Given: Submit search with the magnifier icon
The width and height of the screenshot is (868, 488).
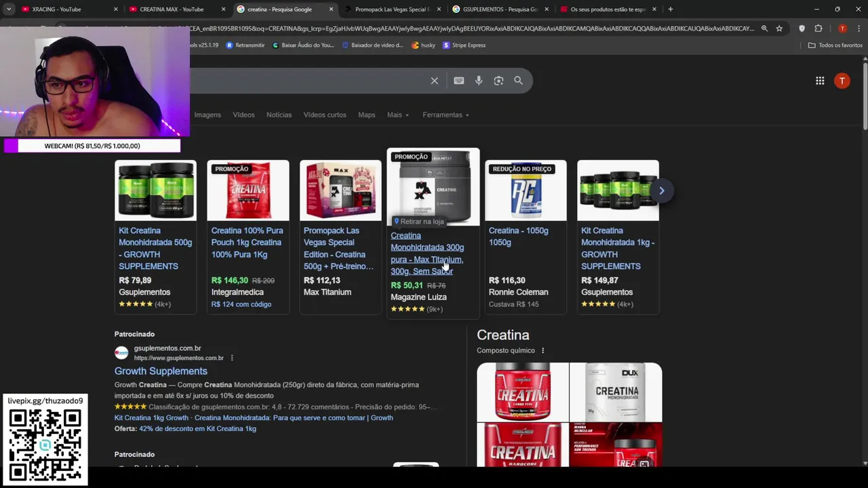Looking at the screenshot, I should click(x=518, y=81).
